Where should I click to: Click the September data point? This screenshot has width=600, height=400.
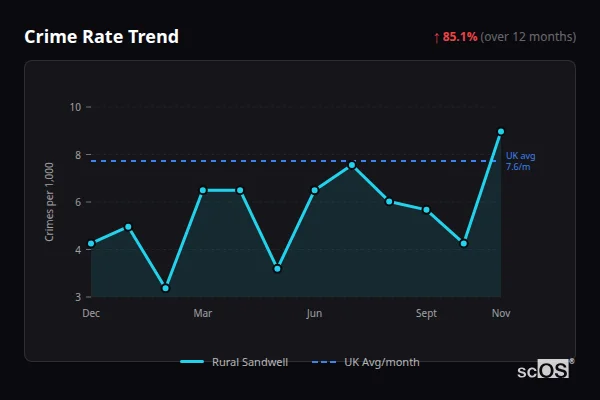426,210
